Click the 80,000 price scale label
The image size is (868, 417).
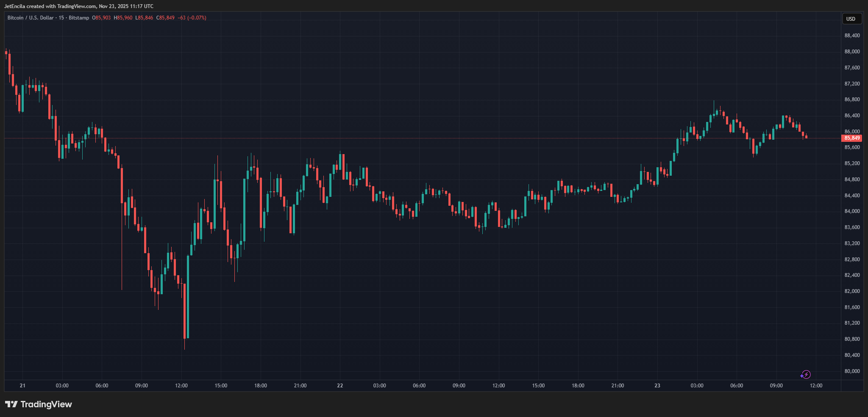(x=852, y=371)
